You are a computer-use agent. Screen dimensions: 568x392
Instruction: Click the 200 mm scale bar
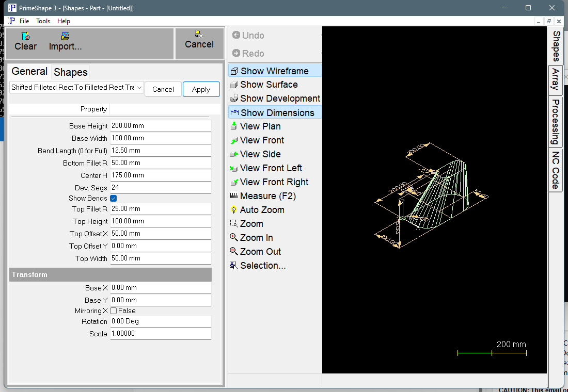(x=492, y=353)
